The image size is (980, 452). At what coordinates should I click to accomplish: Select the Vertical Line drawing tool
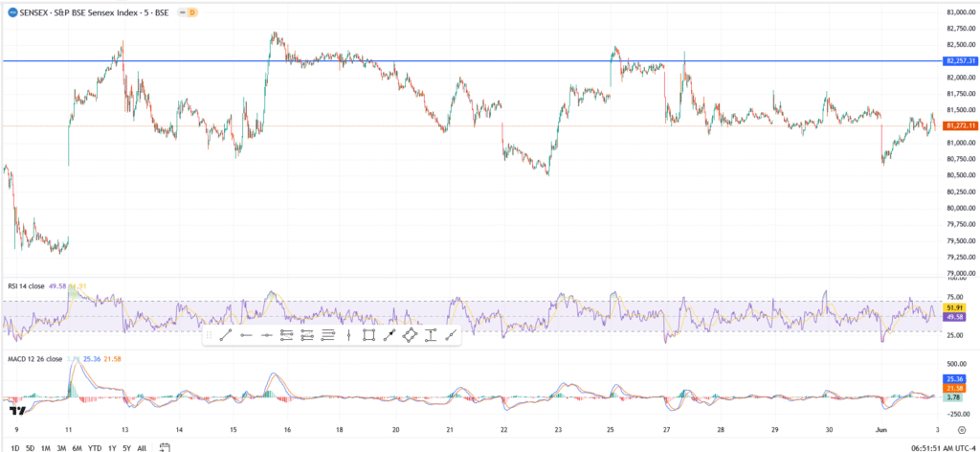(348, 335)
